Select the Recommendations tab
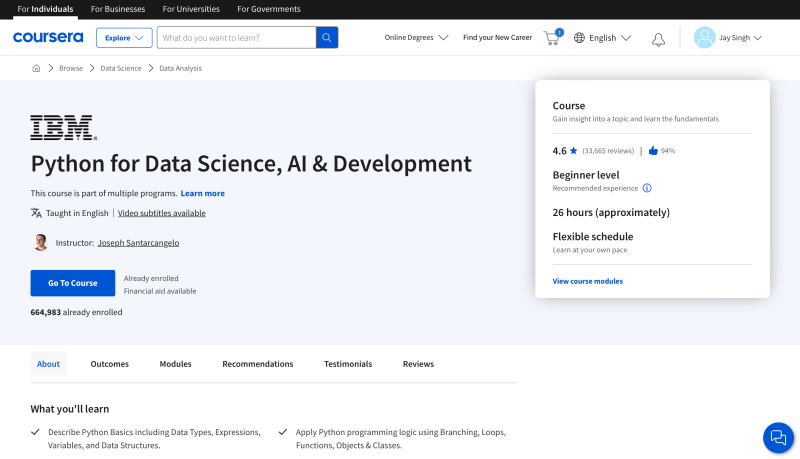The image size is (800, 459). [258, 364]
